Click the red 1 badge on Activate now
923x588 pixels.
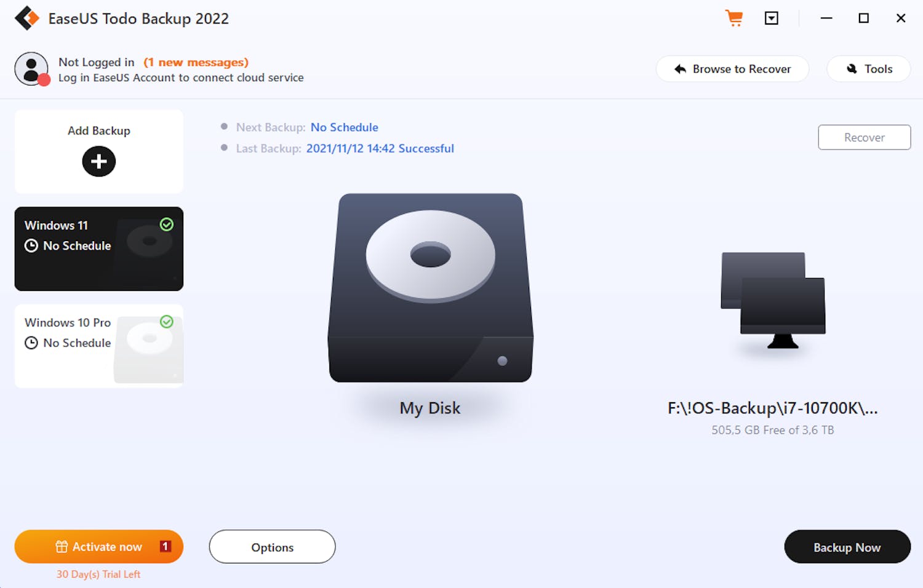point(165,546)
